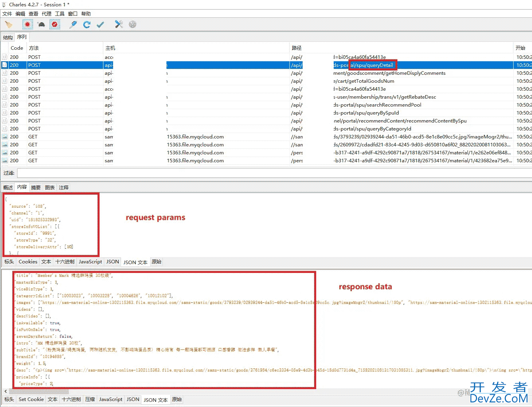Switch to the 结构 tab
This screenshot has height=407, width=532.
coord(8,38)
